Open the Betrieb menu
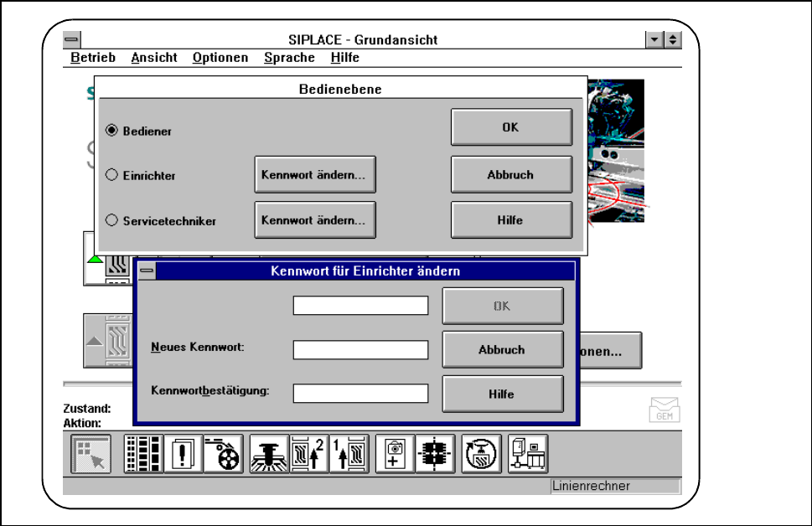 click(93, 58)
